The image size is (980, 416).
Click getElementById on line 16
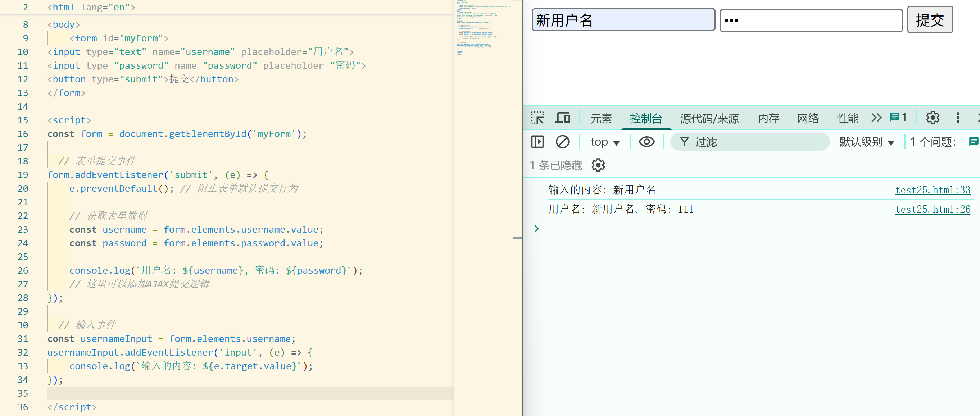[208, 134]
